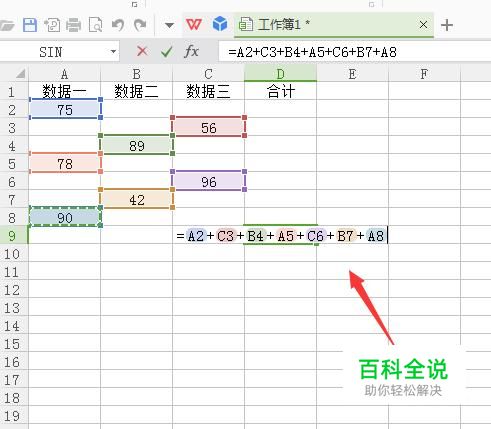Click cell A5 with value 78

pos(64,163)
